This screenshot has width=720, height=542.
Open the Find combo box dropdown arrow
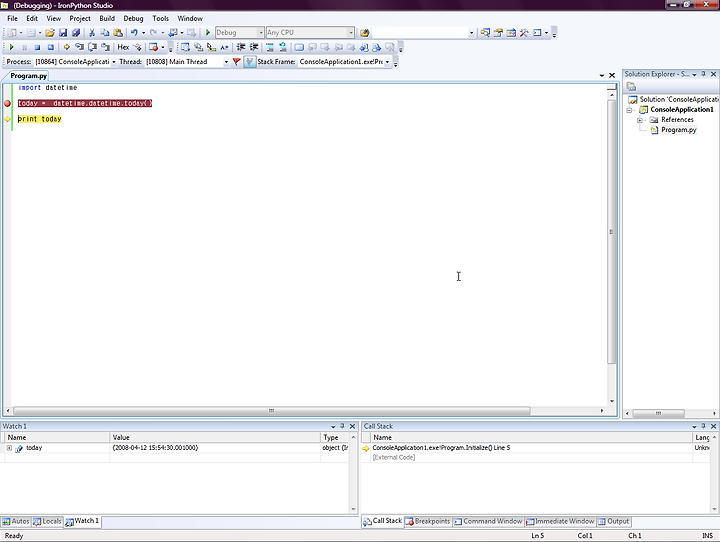471,33
